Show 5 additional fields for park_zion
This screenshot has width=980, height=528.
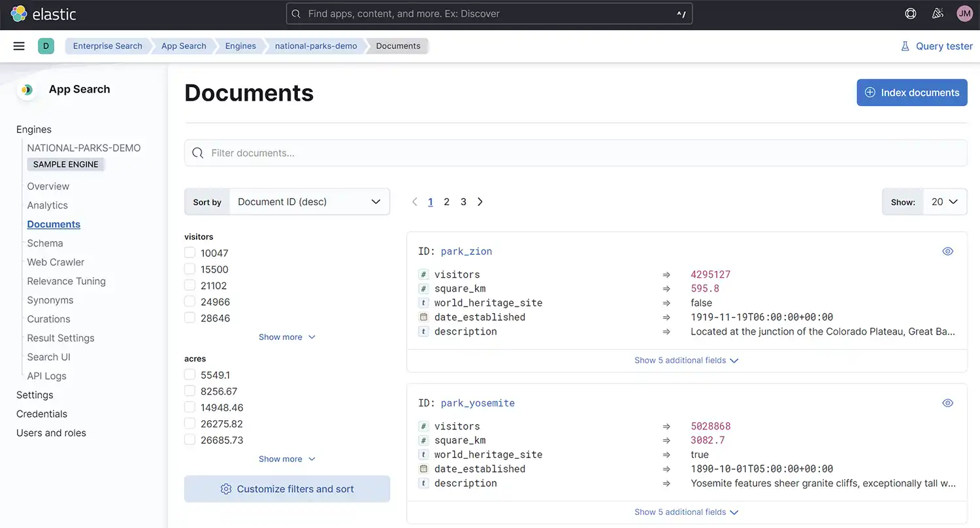pyautogui.click(x=687, y=361)
